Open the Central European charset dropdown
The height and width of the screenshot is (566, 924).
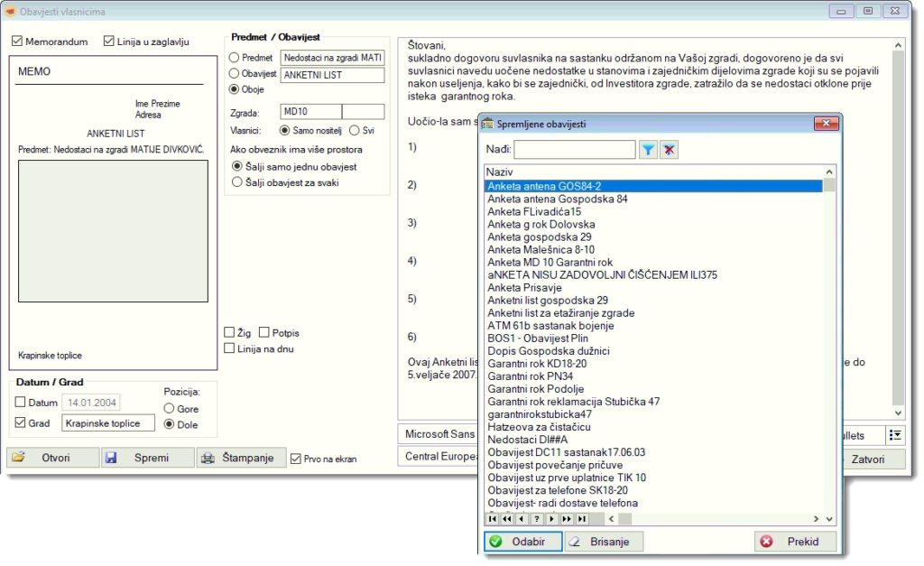pos(439,457)
